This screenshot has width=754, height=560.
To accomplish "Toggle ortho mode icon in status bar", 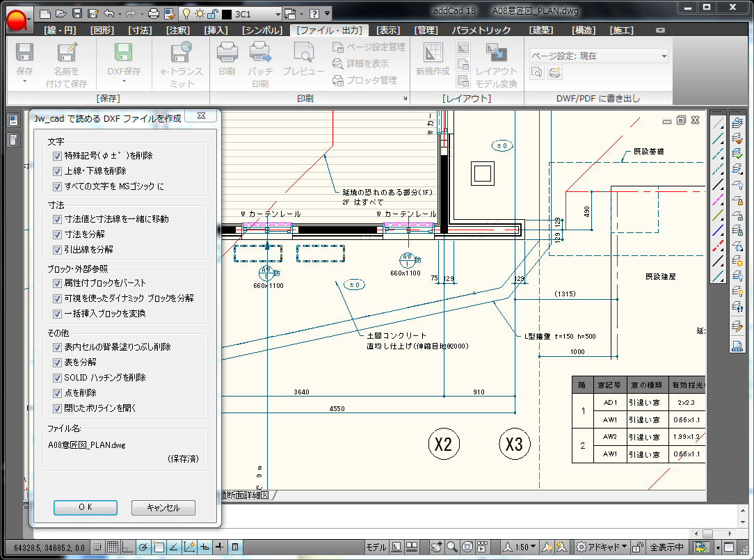I will pyautogui.click(x=127, y=547).
